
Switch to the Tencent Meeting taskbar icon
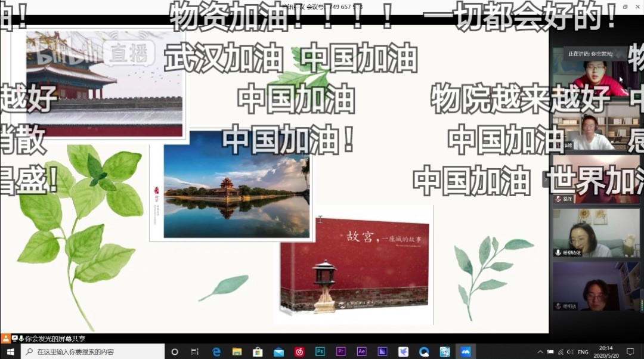[x=465, y=352]
